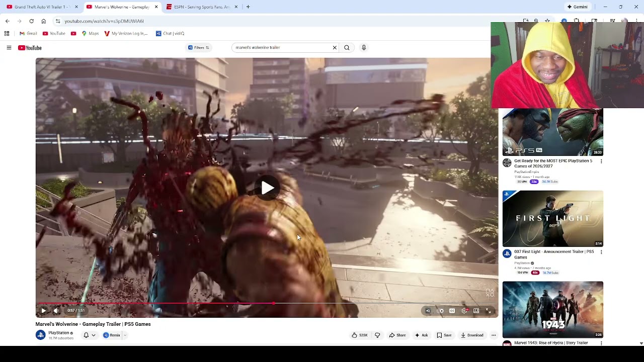Image resolution: width=644 pixels, height=362 pixels.
Task: Switch to theater mode view
Action: (476, 311)
